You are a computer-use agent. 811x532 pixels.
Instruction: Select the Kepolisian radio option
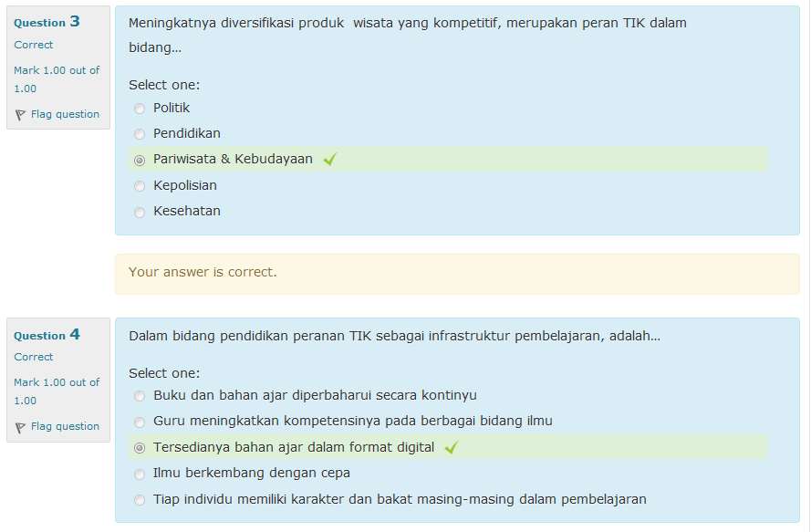pos(140,186)
